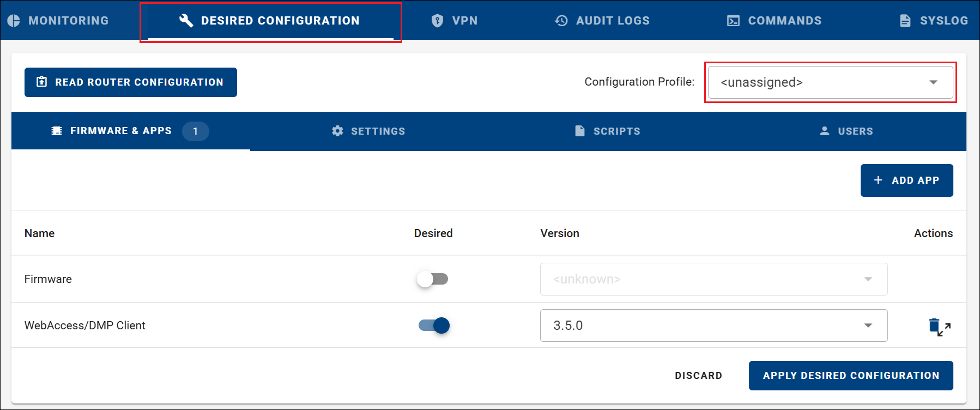Click the Desired column header
Screen dimensions: 980x410
(x=433, y=233)
